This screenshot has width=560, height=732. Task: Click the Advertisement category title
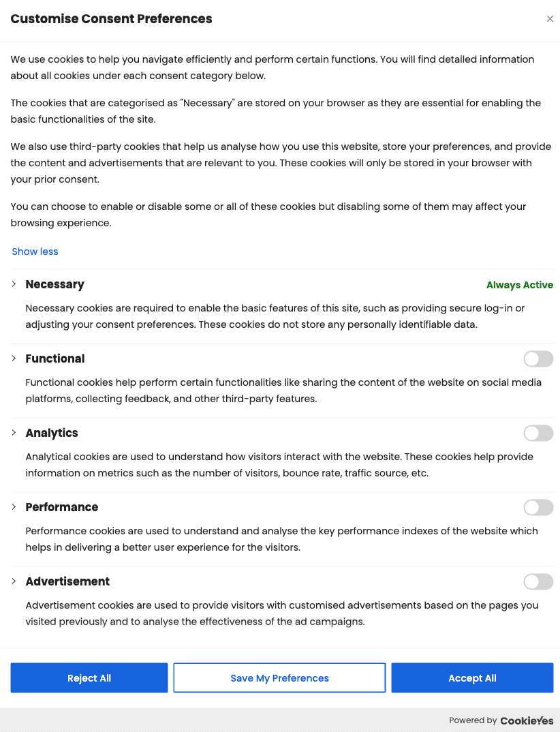tap(67, 581)
